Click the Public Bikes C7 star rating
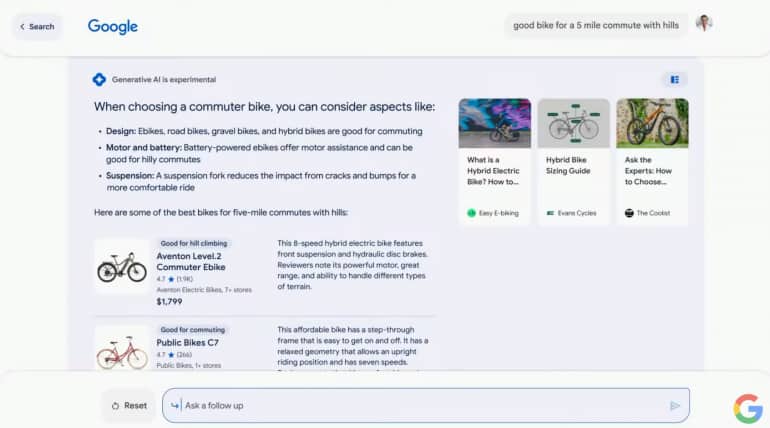 (174, 355)
